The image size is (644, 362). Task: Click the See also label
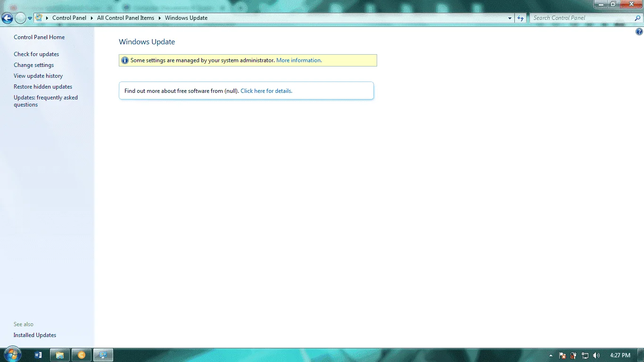(24, 324)
